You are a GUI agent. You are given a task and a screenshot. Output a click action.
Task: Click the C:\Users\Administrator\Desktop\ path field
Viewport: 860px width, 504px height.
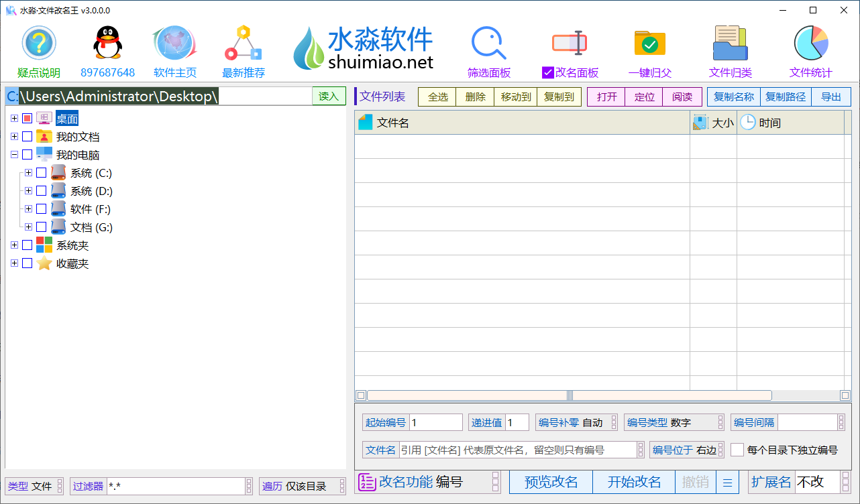pos(158,97)
